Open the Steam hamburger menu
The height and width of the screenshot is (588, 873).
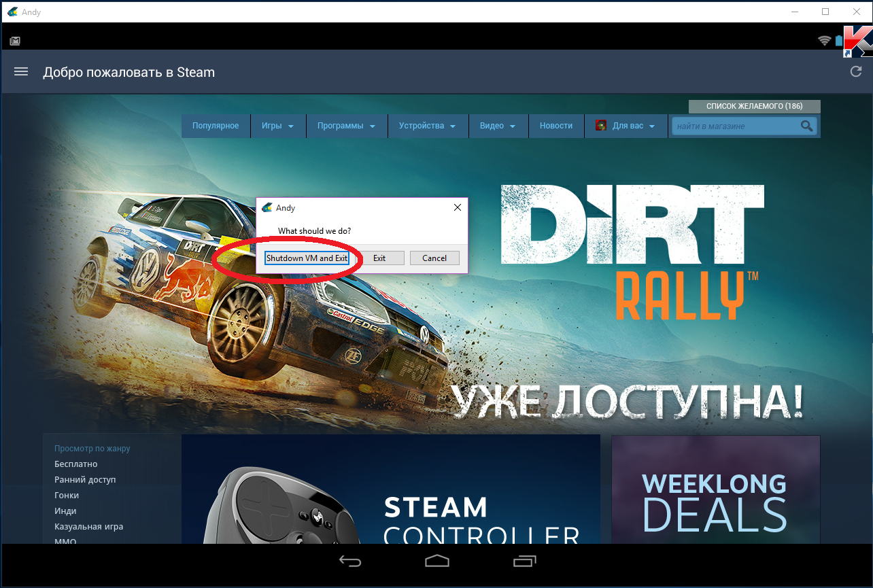(x=21, y=71)
